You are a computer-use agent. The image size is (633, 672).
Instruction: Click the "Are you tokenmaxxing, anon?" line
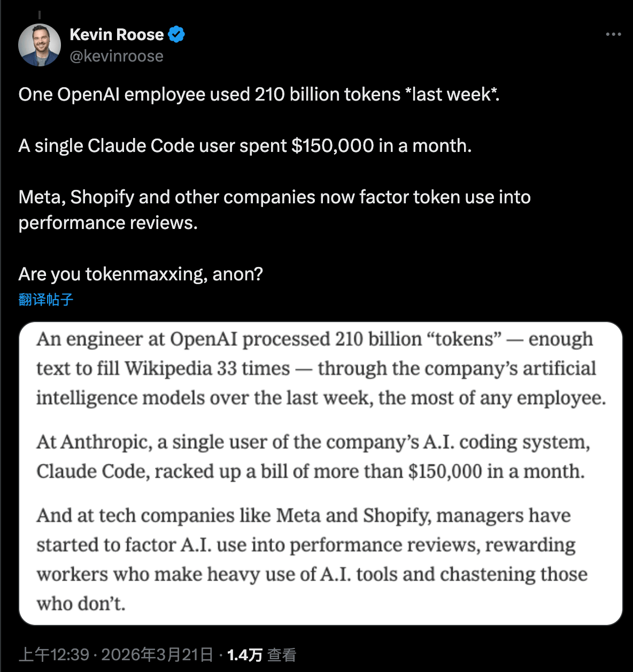click(141, 274)
